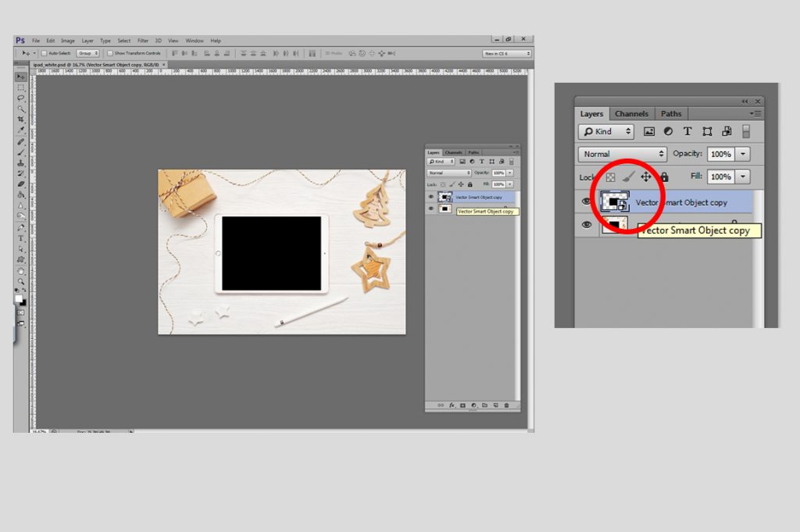Viewport: 800px width, 532px height.
Task: Switch to the Channels tab in the enlarged panel
Action: pyautogui.click(x=631, y=114)
